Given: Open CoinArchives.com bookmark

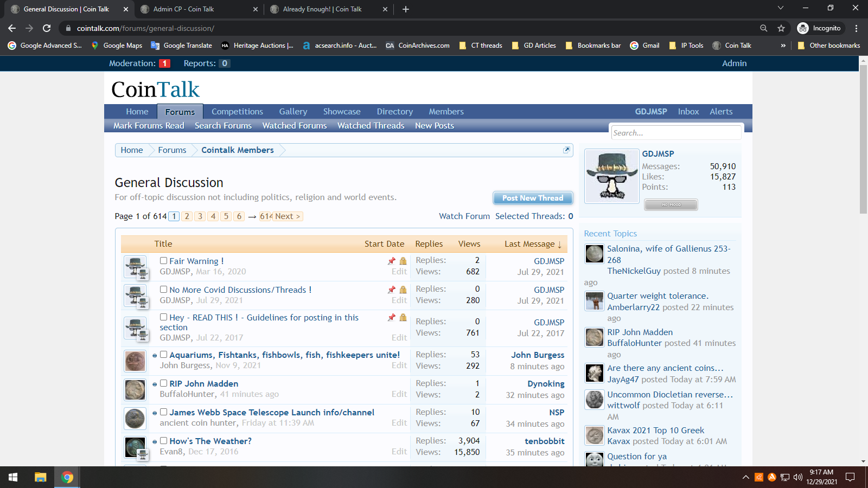Looking at the screenshot, I should coord(418,46).
